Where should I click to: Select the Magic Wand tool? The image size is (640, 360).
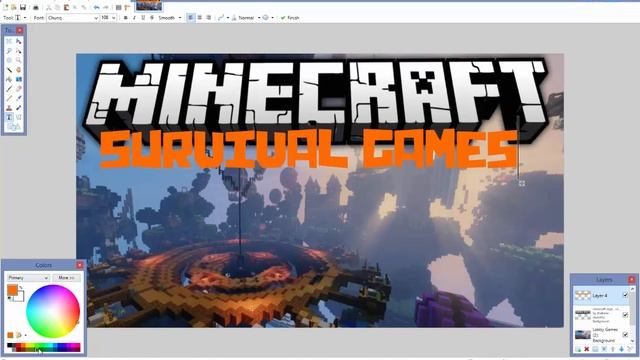[9, 70]
